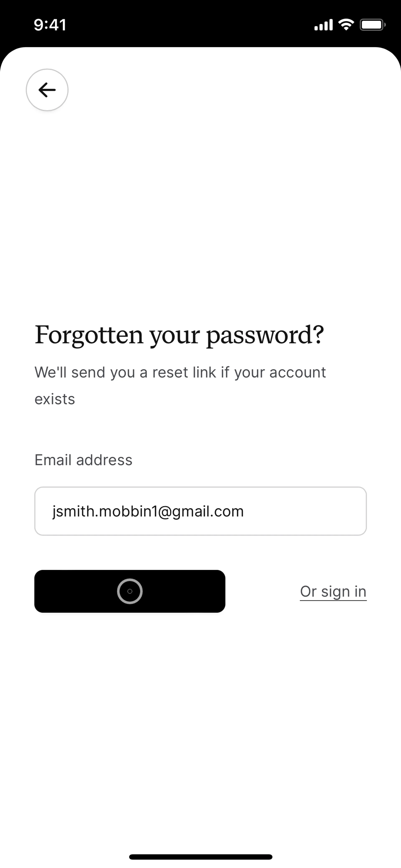Tap the cellular signal bars icon
This screenshot has height=868, width=401.
point(323,25)
